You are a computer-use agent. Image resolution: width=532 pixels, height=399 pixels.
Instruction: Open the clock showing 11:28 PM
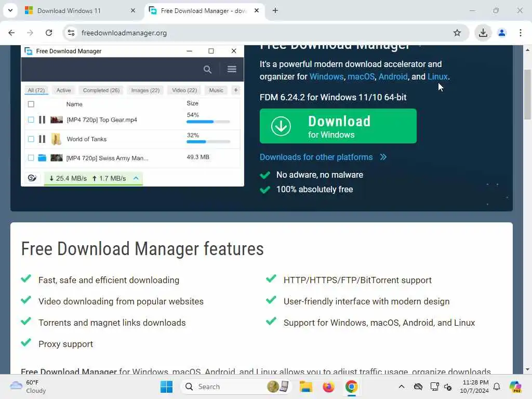(474, 387)
